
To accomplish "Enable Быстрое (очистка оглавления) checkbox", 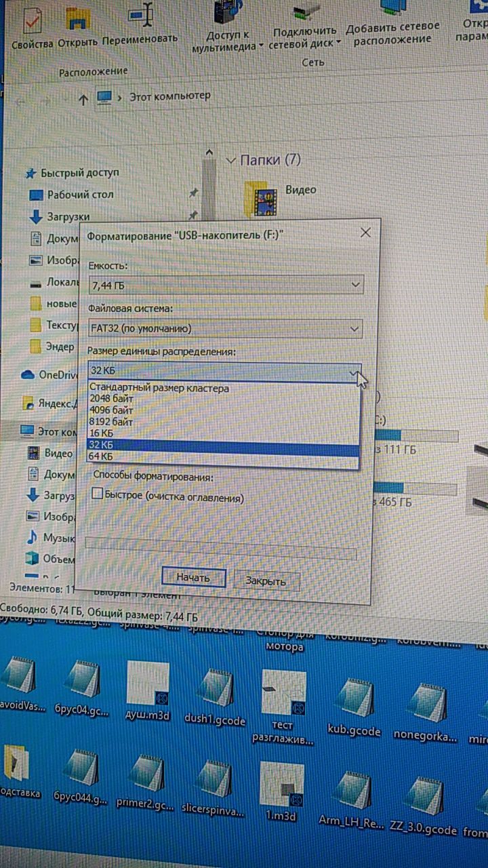I will 97,494.
